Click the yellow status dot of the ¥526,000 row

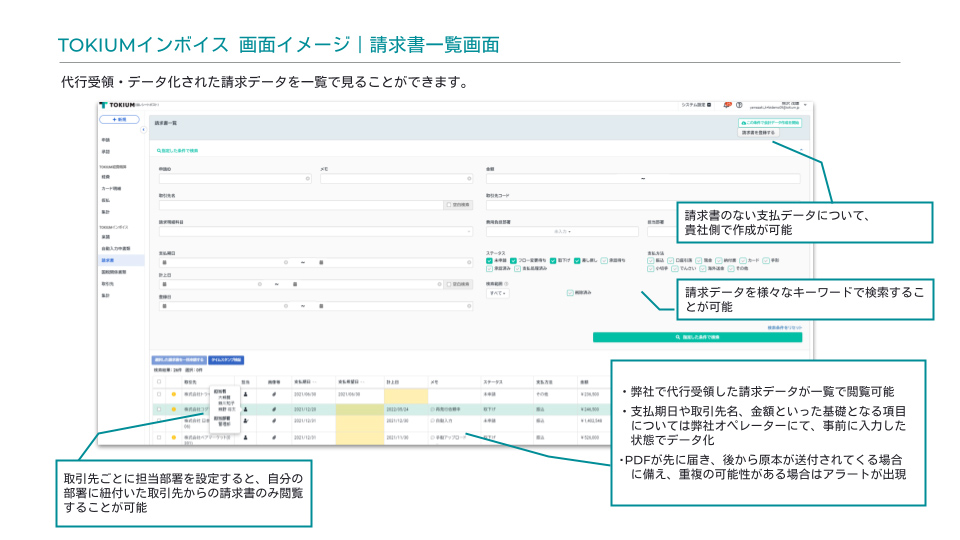174,437
